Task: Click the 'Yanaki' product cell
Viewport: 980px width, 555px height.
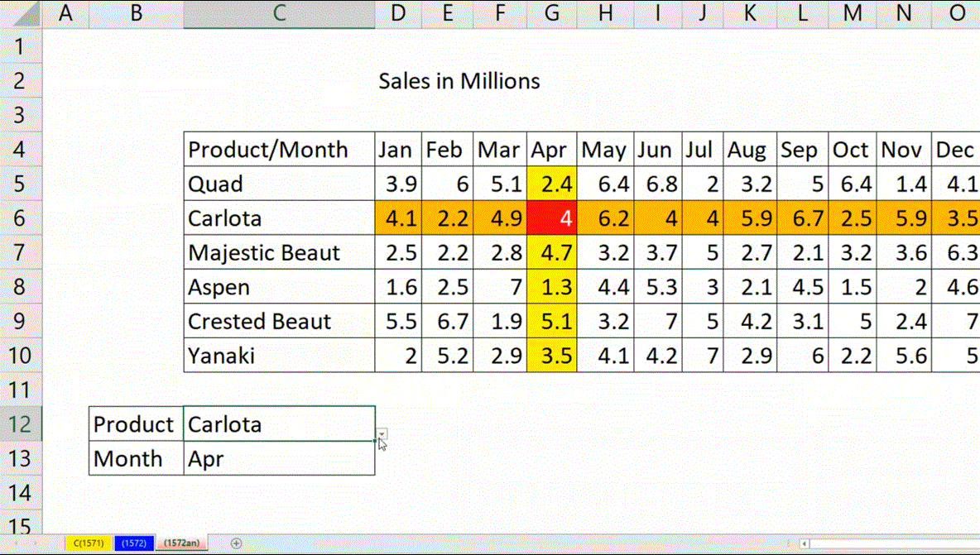Action: coord(280,355)
